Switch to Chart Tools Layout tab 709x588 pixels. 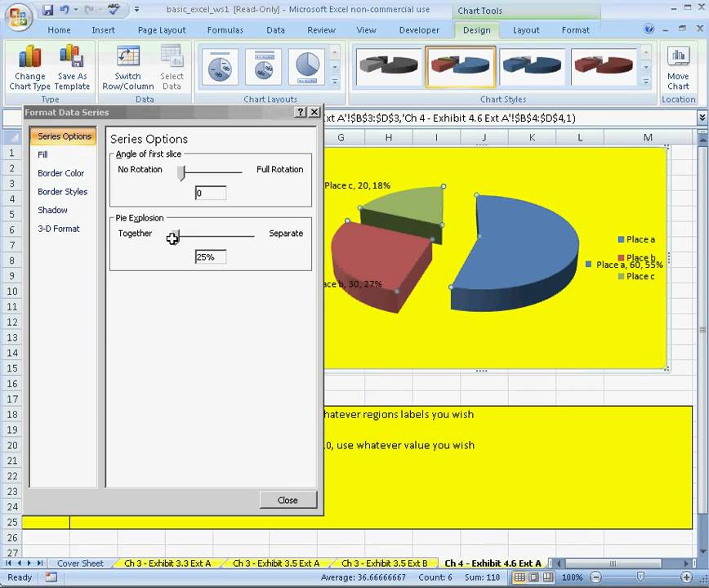click(x=526, y=30)
